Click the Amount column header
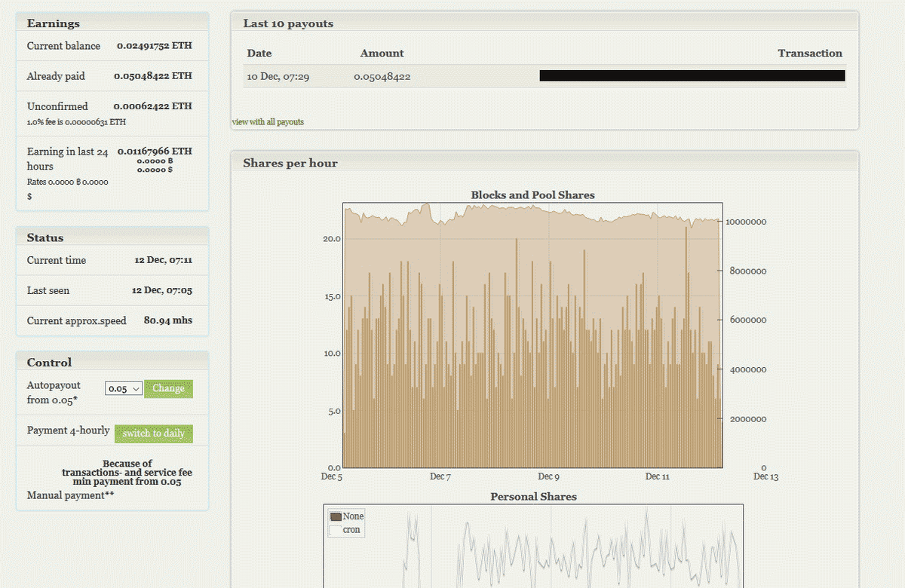Screen dimensions: 905x588 point(382,54)
